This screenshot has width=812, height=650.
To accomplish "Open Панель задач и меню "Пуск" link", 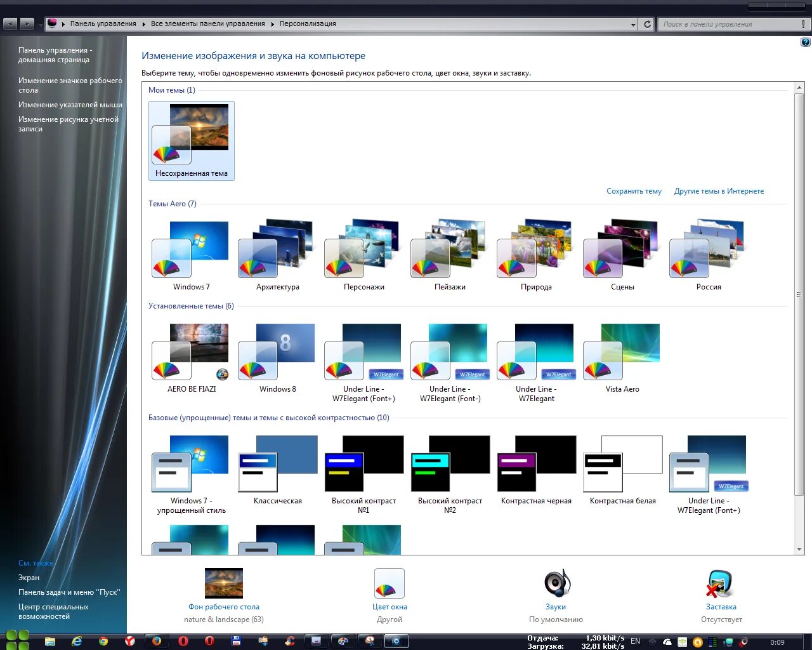I will point(69,592).
